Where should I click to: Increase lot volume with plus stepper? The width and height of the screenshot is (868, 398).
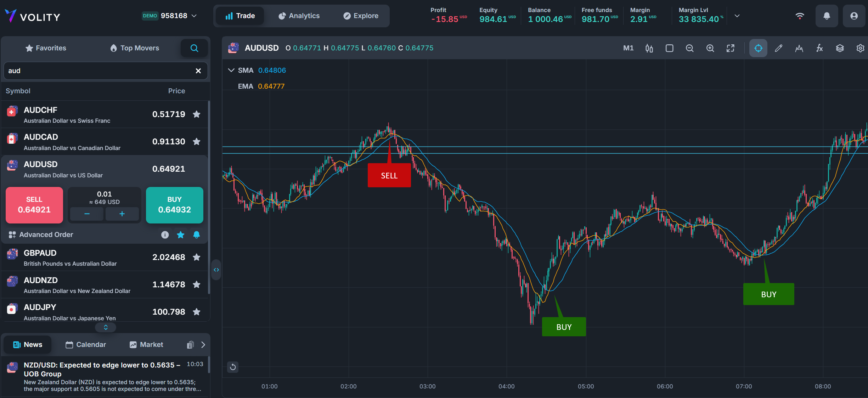[122, 214]
